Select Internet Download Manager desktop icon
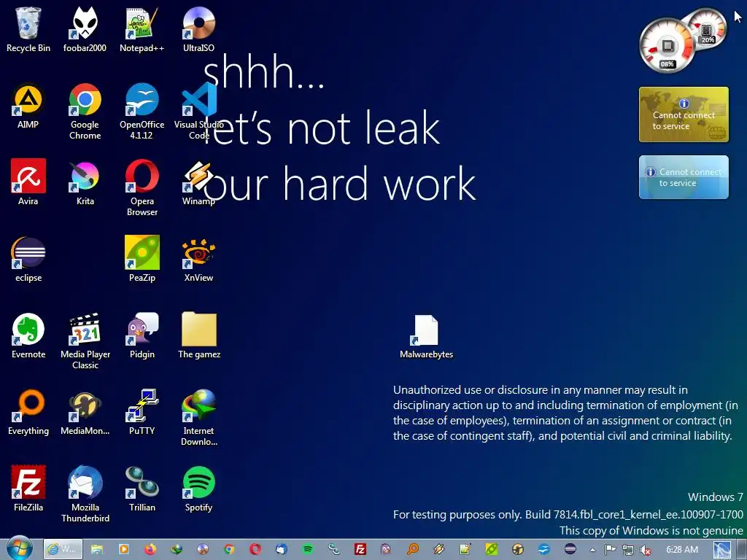The height and width of the screenshot is (560, 747). click(198, 418)
